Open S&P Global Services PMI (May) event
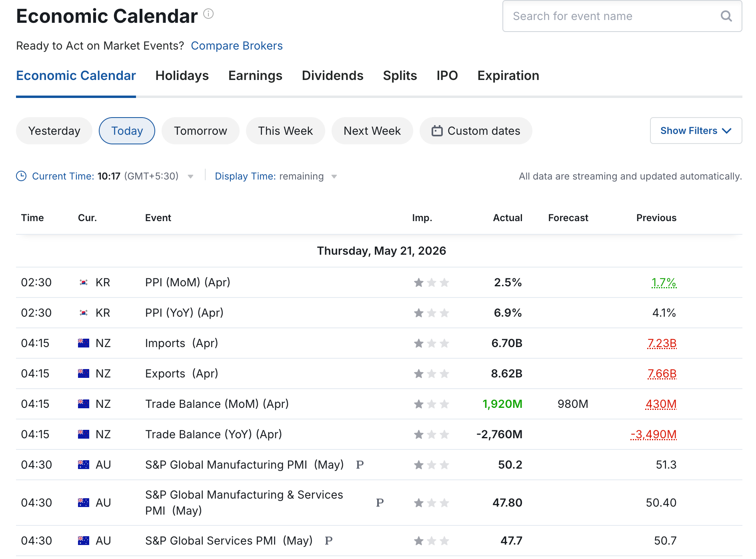 pyautogui.click(x=229, y=541)
